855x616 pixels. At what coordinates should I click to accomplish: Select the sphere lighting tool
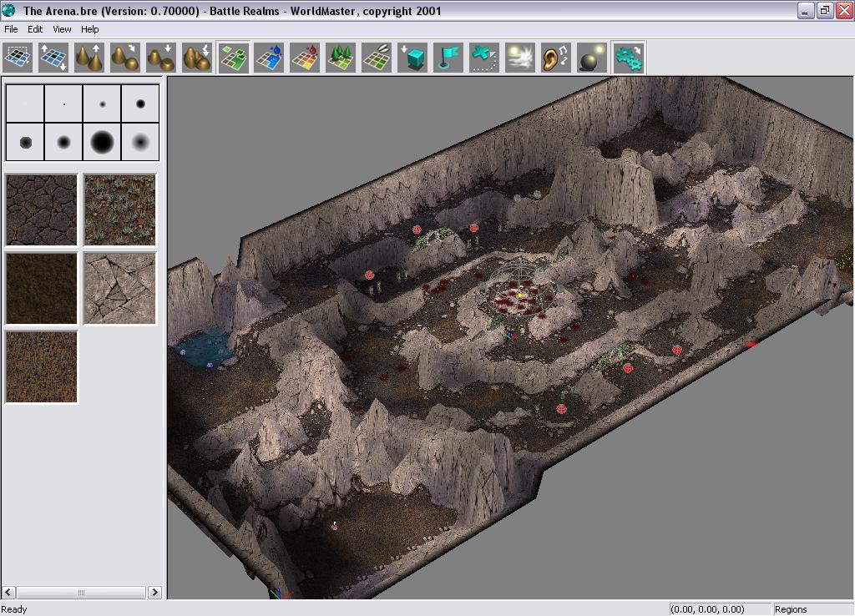(x=592, y=58)
